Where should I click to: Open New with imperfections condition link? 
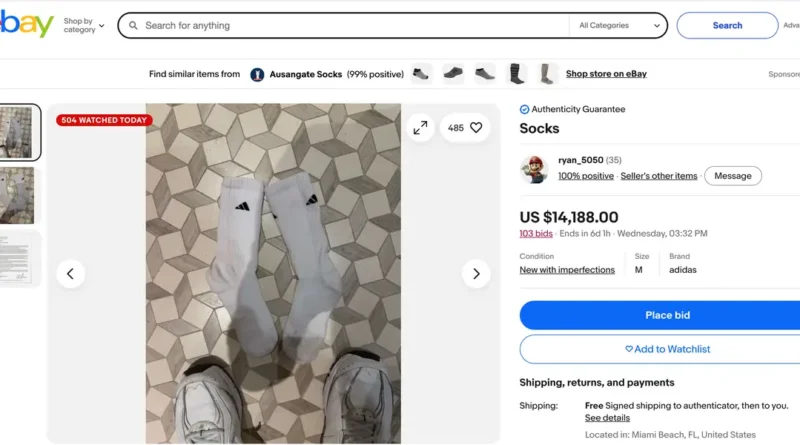567,270
